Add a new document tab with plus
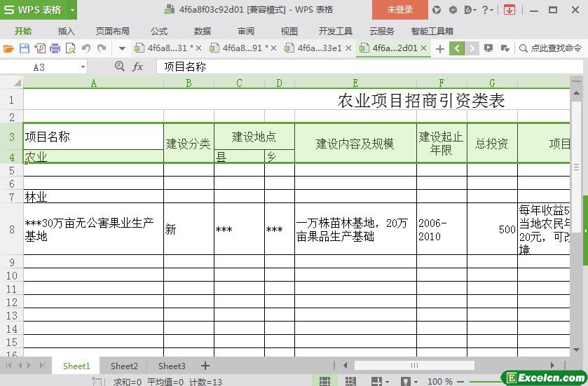 tap(440, 49)
